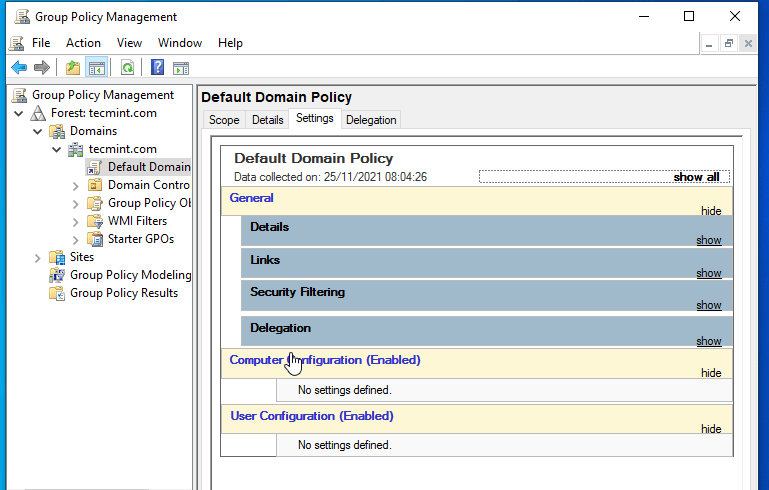Show the Security Filtering section
The image size is (769, 490).
(x=708, y=305)
